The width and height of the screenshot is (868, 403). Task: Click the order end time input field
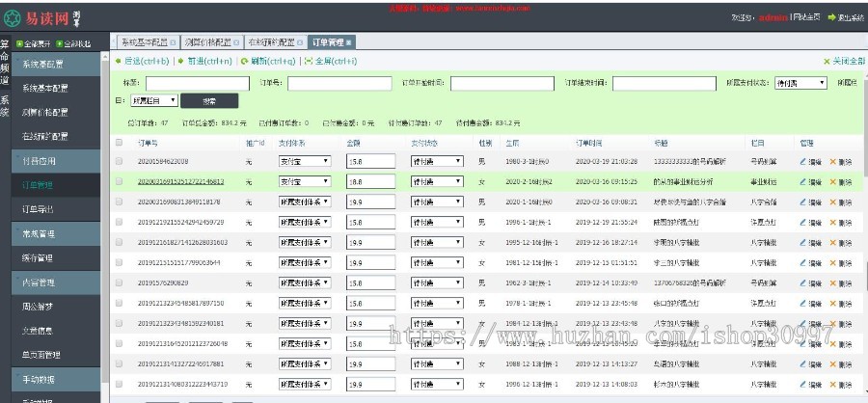[x=665, y=83]
